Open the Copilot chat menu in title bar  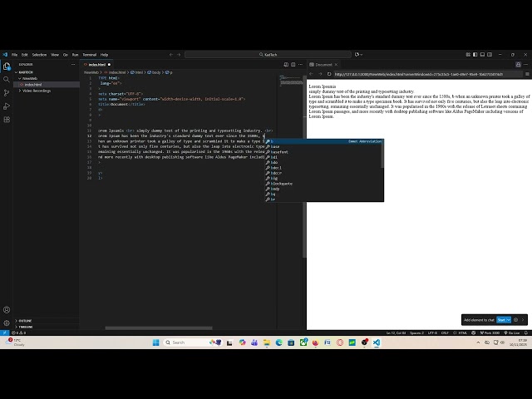[x=358, y=55]
